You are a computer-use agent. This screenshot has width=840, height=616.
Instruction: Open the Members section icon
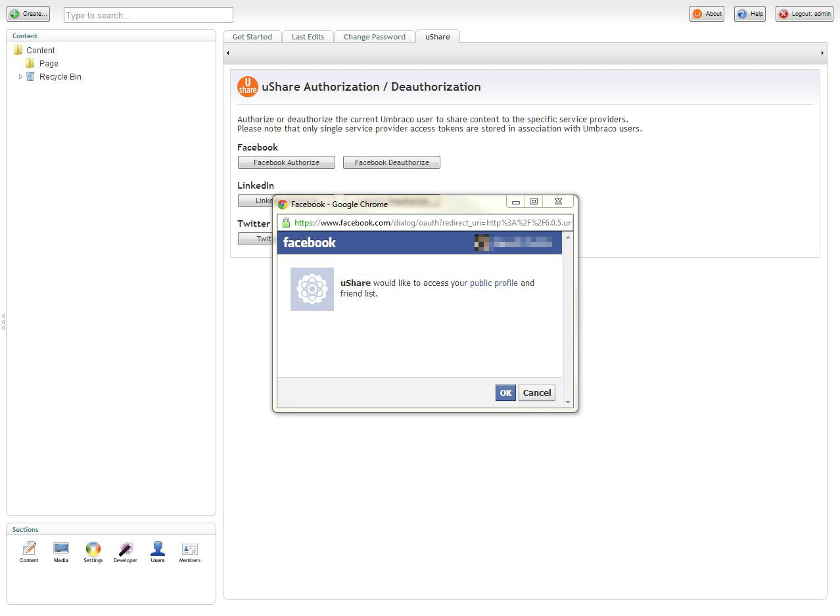pyautogui.click(x=190, y=552)
